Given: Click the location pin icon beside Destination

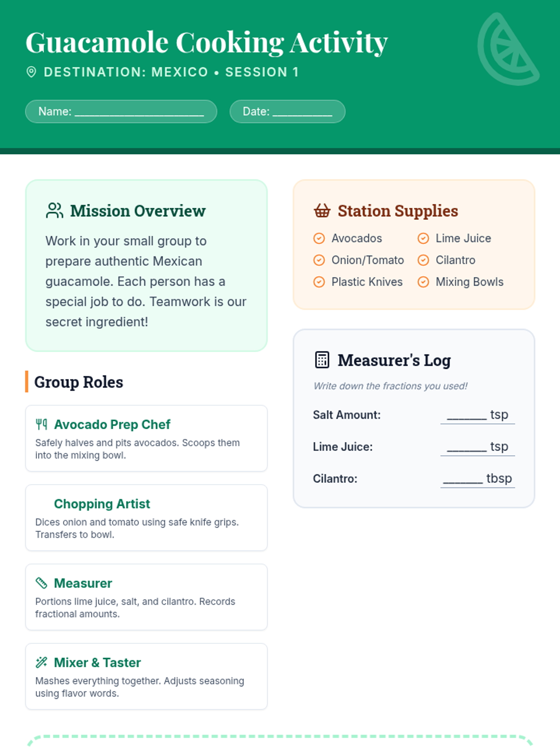Looking at the screenshot, I should tap(31, 72).
